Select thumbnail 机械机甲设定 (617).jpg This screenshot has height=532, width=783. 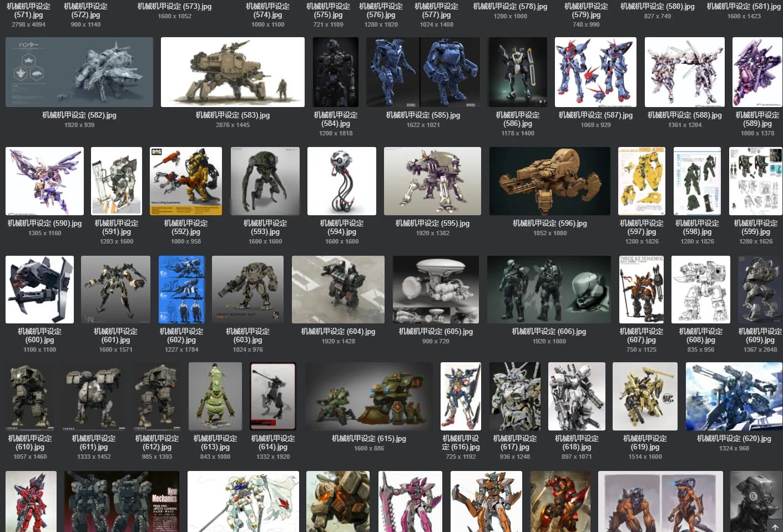coord(515,397)
